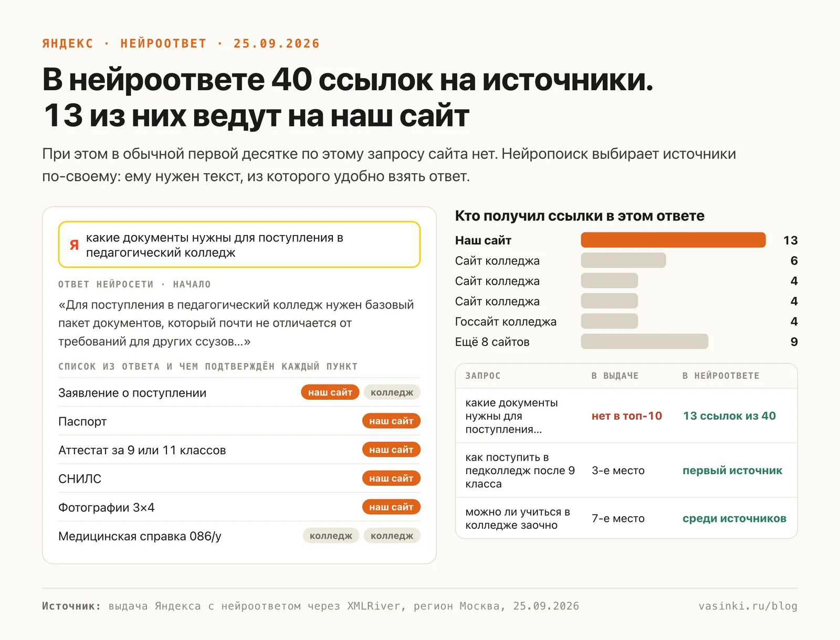Click '7-е место' table cell

[x=618, y=518]
